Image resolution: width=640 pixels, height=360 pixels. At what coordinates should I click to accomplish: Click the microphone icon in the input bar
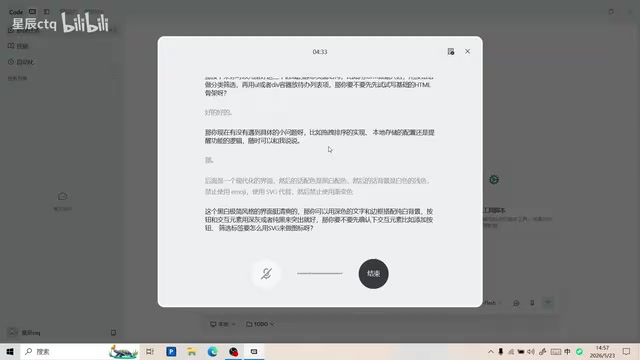click(532, 303)
